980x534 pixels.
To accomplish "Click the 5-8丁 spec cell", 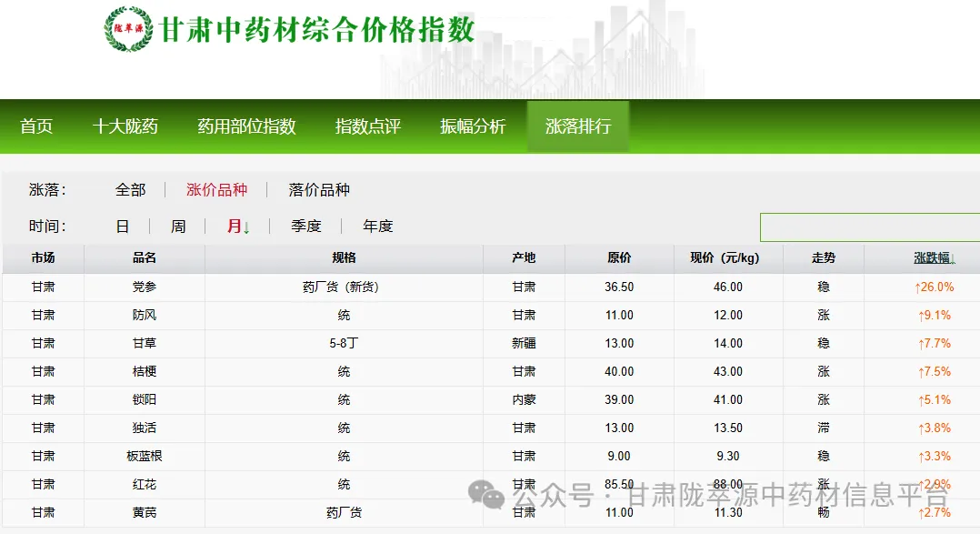I will coord(344,343).
